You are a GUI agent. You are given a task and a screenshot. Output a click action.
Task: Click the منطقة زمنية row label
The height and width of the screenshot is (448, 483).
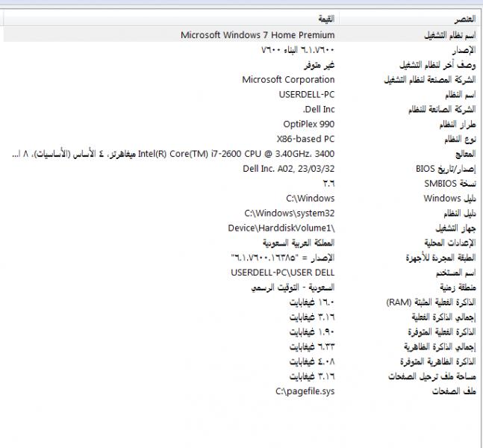[458, 287]
